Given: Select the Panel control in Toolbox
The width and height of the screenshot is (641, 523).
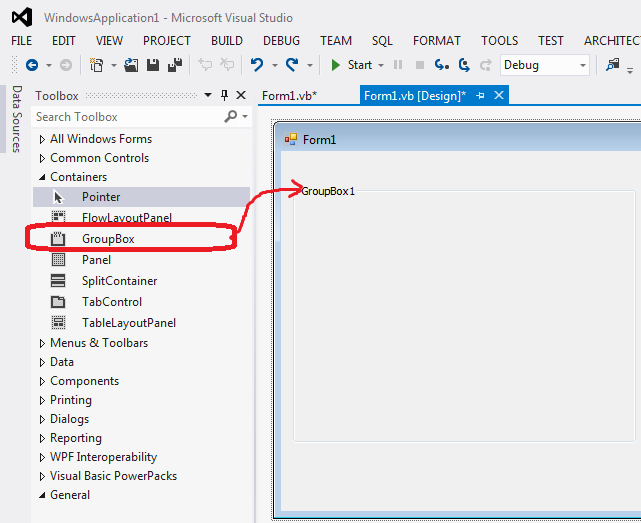Looking at the screenshot, I should (141, 260).
